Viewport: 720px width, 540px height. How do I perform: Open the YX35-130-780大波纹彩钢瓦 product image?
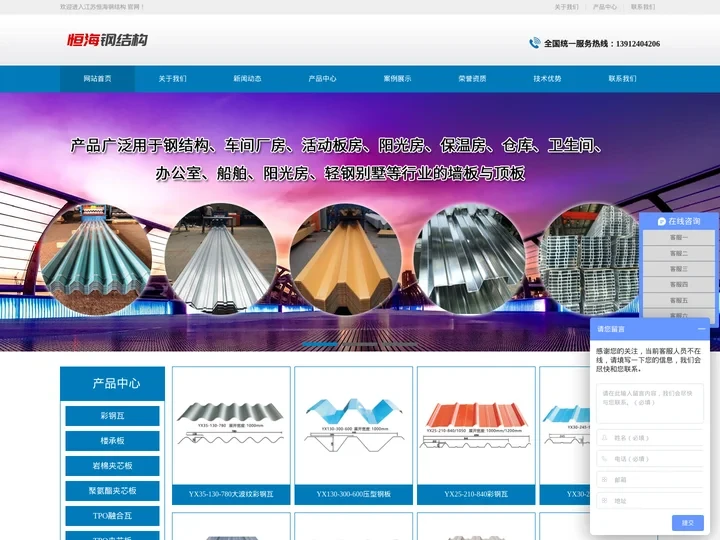coord(231,426)
